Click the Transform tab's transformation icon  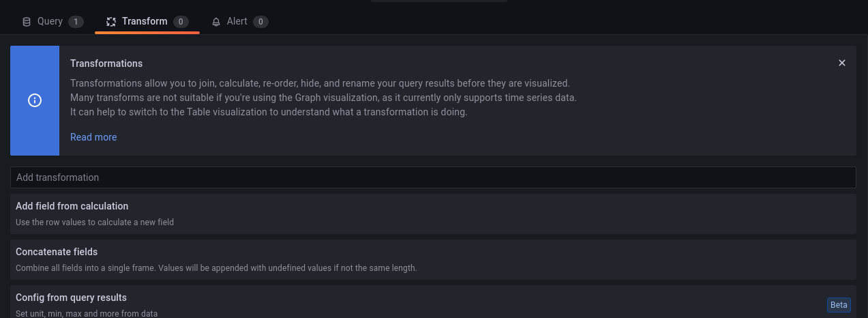111,22
